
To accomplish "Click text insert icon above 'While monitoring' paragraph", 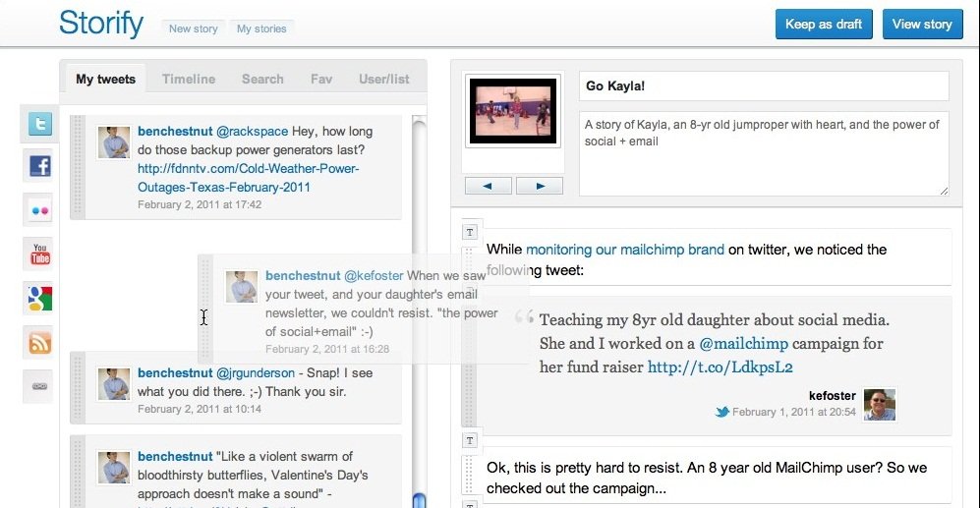I will (x=470, y=232).
